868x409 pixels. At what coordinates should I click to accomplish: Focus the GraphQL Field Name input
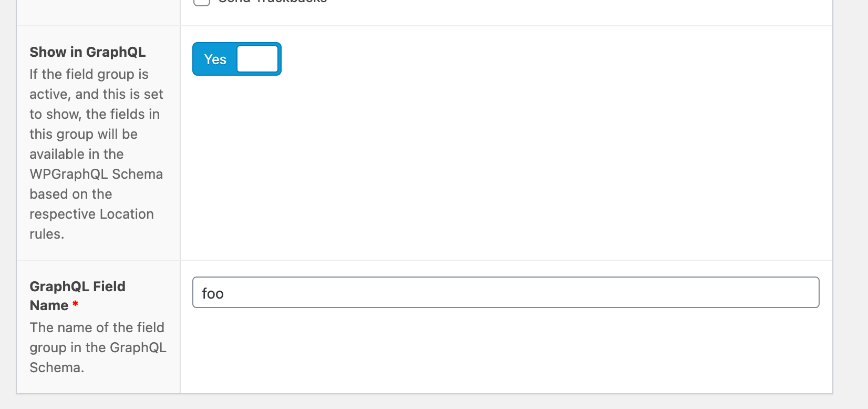[x=505, y=292]
